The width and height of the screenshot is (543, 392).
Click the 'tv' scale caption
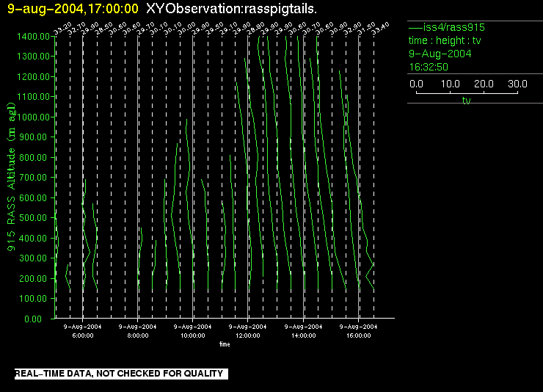tap(466, 101)
